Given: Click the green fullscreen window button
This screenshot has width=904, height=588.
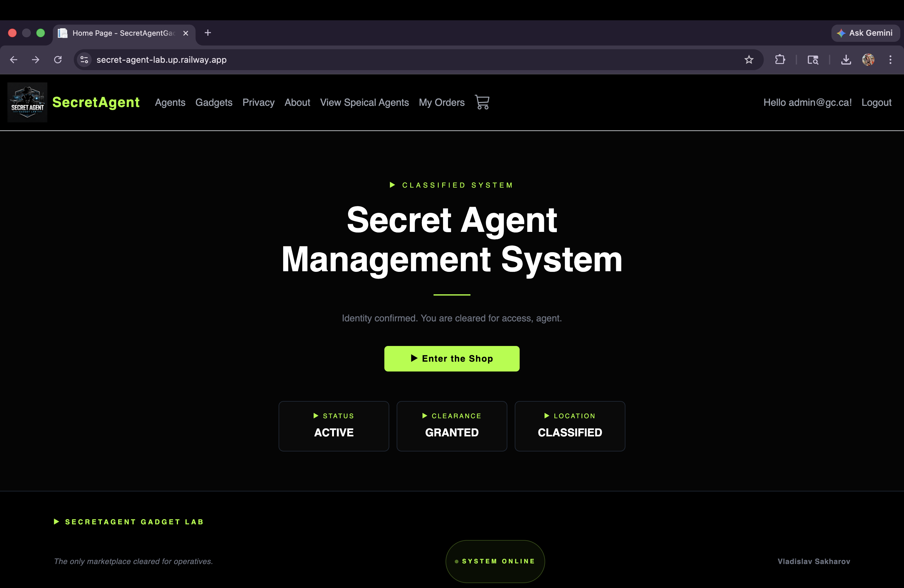Looking at the screenshot, I should click(x=41, y=33).
